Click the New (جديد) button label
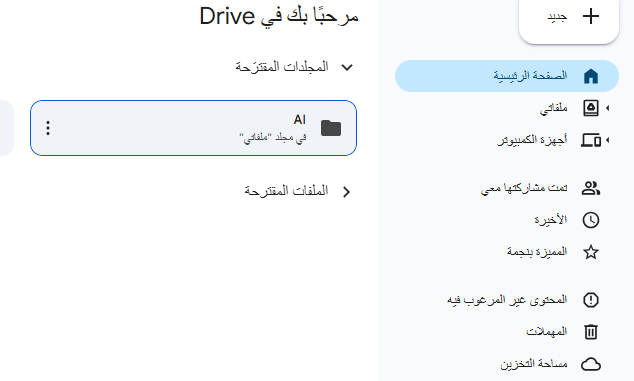The width and height of the screenshot is (634, 381). pyautogui.click(x=557, y=17)
